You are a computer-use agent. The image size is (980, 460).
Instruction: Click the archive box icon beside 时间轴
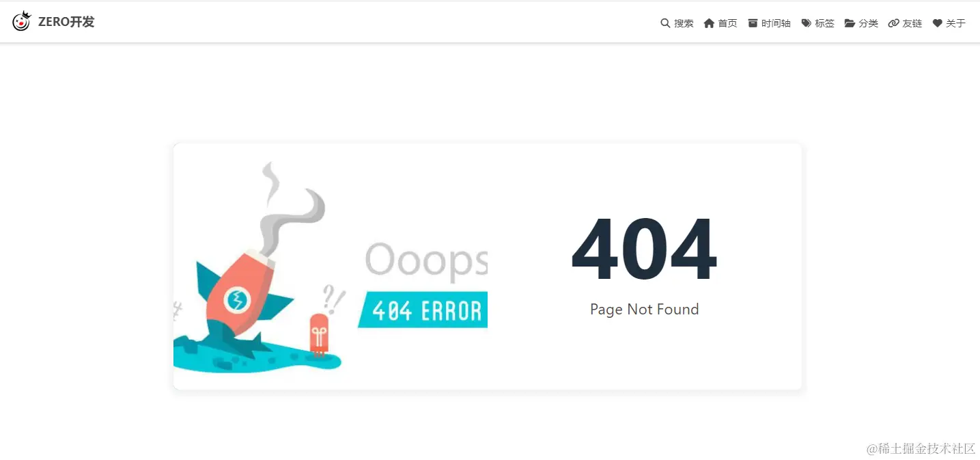(753, 23)
